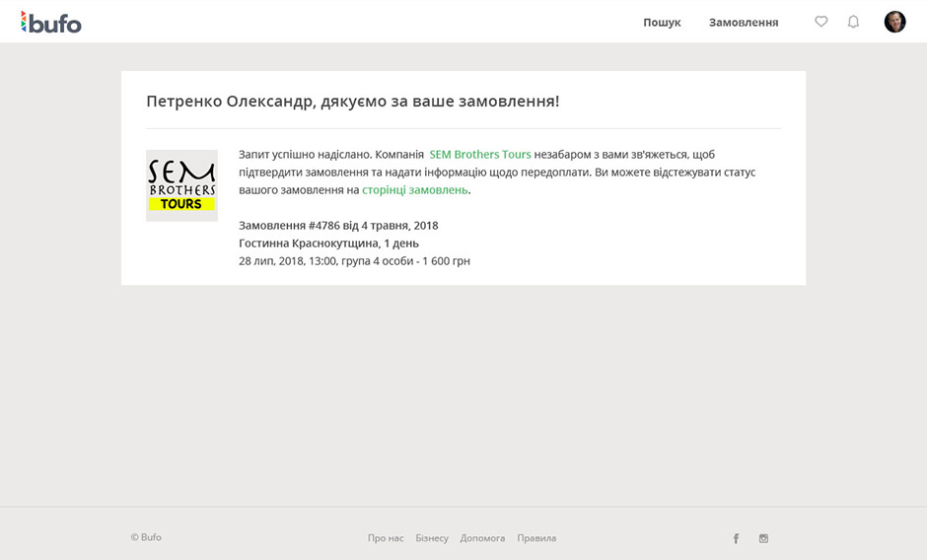Open the user profile avatar
Screen dimensions: 927x560
pos(894,22)
